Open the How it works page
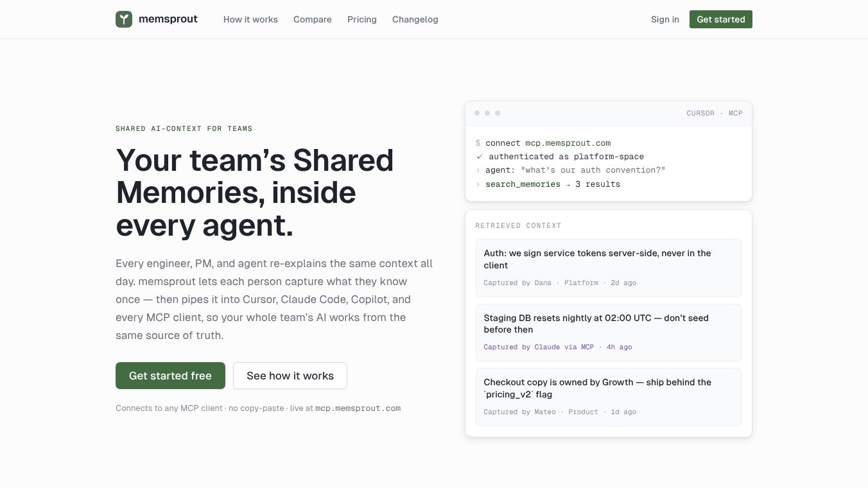This screenshot has width=868, height=488. (250, 19)
